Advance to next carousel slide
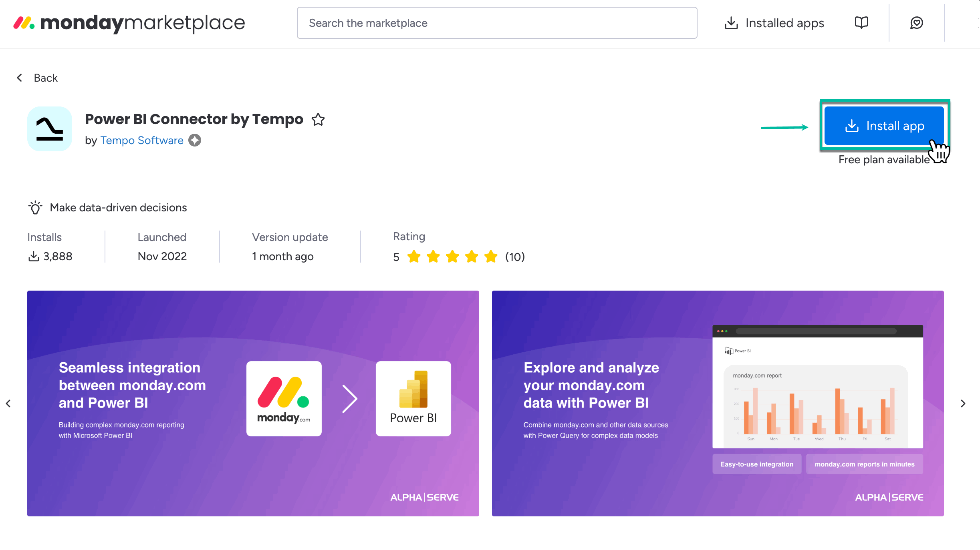The image size is (980, 550). (963, 403)
